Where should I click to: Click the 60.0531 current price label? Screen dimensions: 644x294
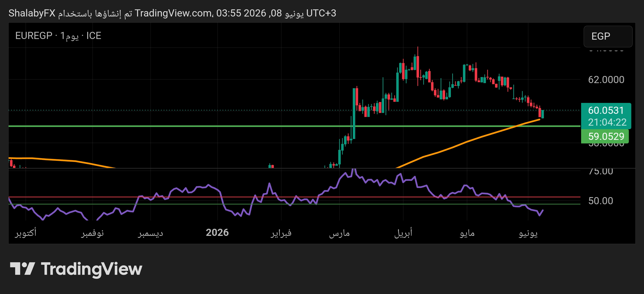tap(606, 110)
